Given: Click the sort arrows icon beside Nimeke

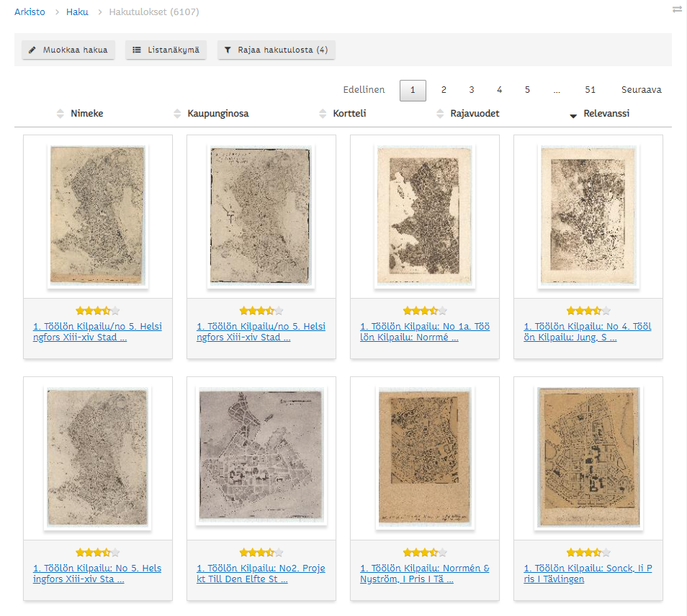Looking at the screenshot, I should pos(60,114).
